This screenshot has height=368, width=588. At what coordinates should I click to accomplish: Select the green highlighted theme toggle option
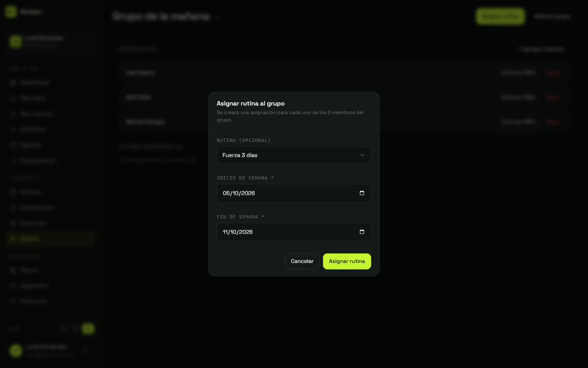(x=88, y=328)
